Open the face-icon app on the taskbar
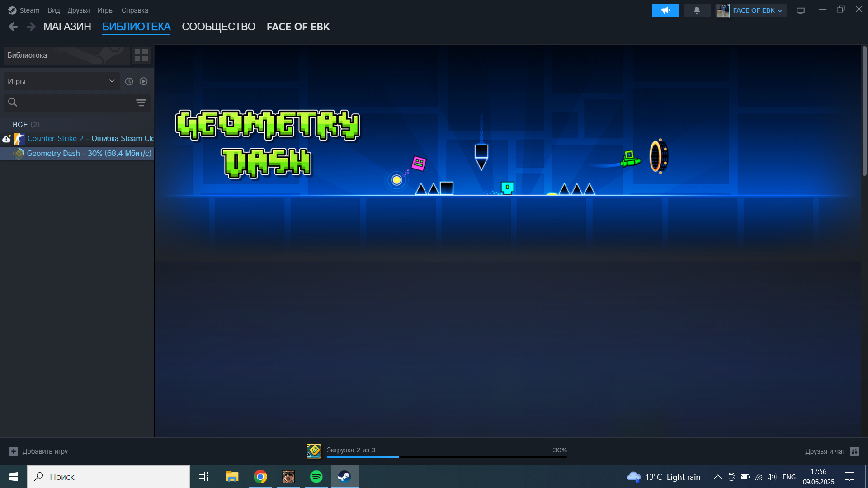 [x=288, y=477]
